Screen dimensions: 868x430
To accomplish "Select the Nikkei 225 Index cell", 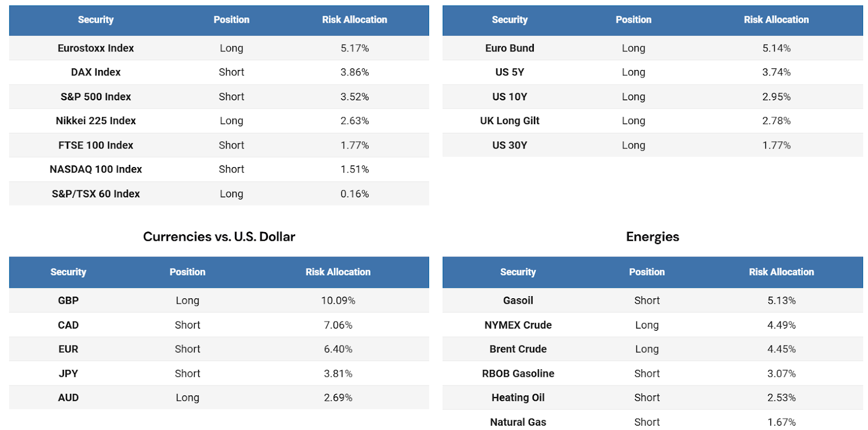I will pos(95,121).
